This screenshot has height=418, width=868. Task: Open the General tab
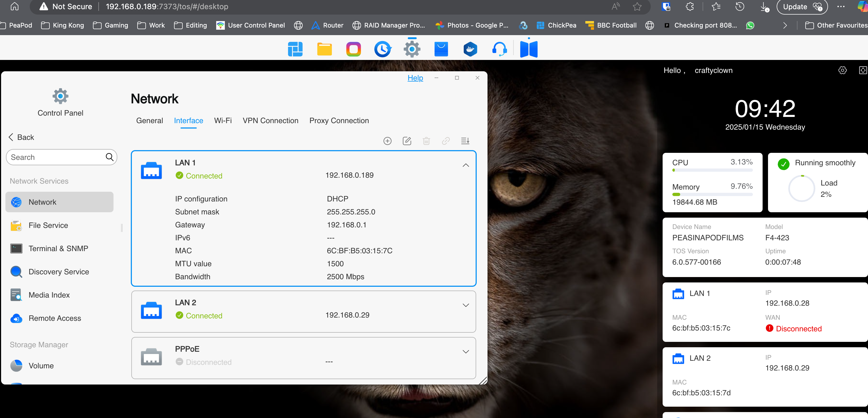click(x=149, y=121)
